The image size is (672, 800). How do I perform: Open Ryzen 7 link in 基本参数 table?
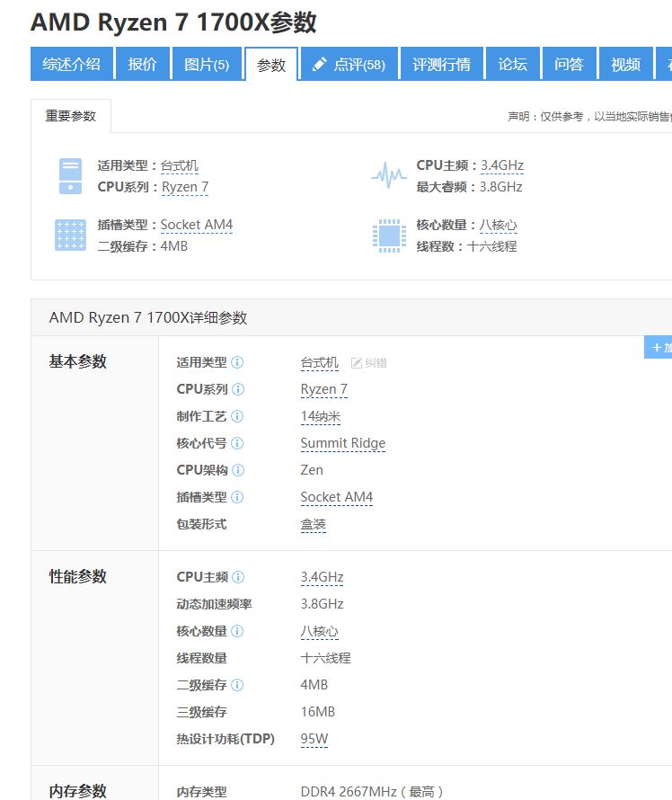(x=324, y=389)
